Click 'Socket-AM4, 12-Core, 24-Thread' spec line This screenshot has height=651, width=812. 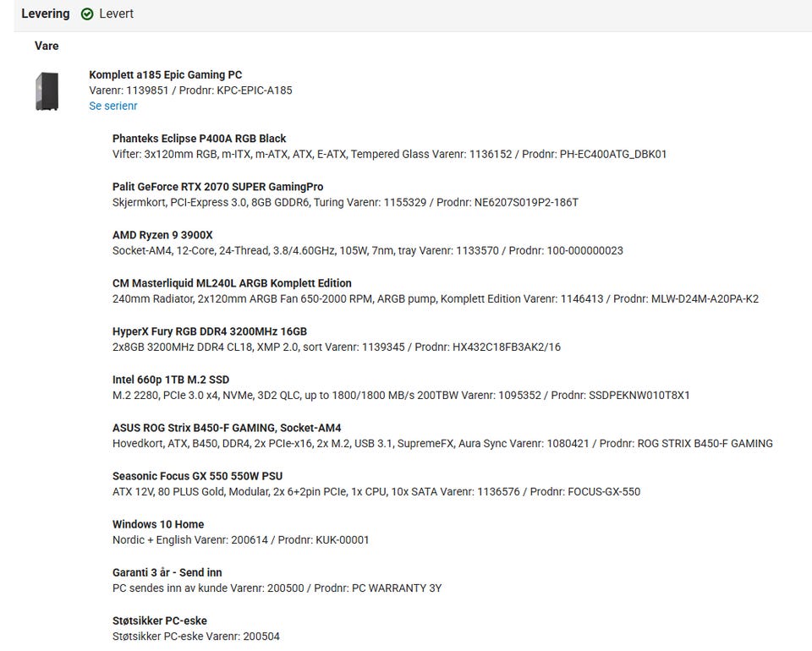(368, 250)
